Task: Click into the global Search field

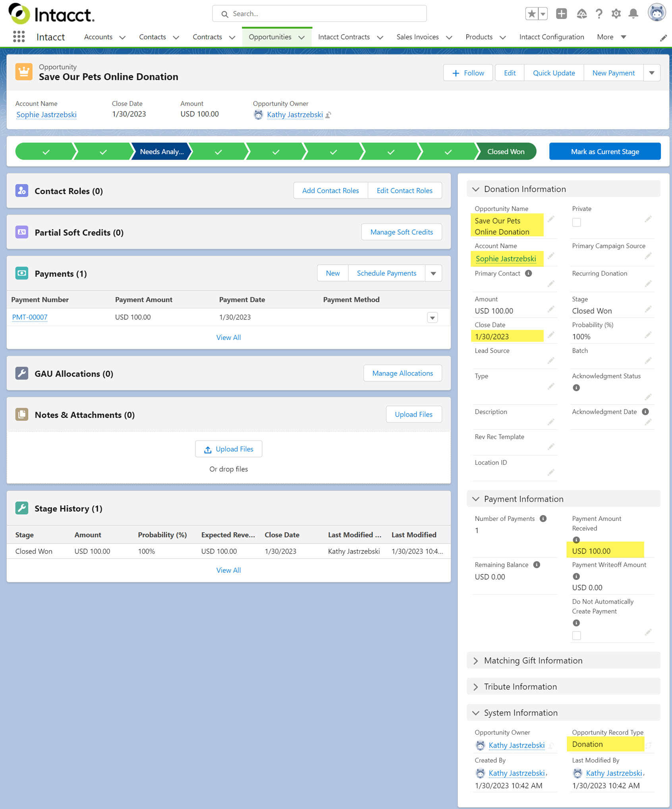Action: click(319, 14)
